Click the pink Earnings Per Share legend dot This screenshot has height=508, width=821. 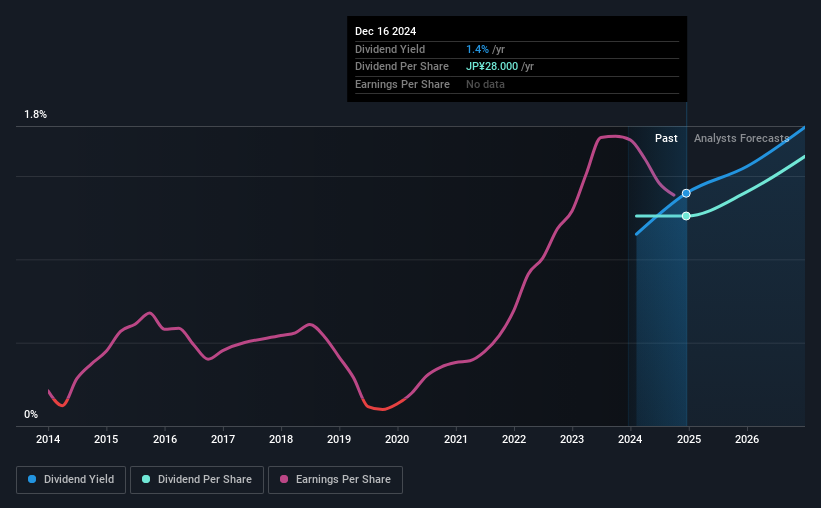(x=284, y=479)
